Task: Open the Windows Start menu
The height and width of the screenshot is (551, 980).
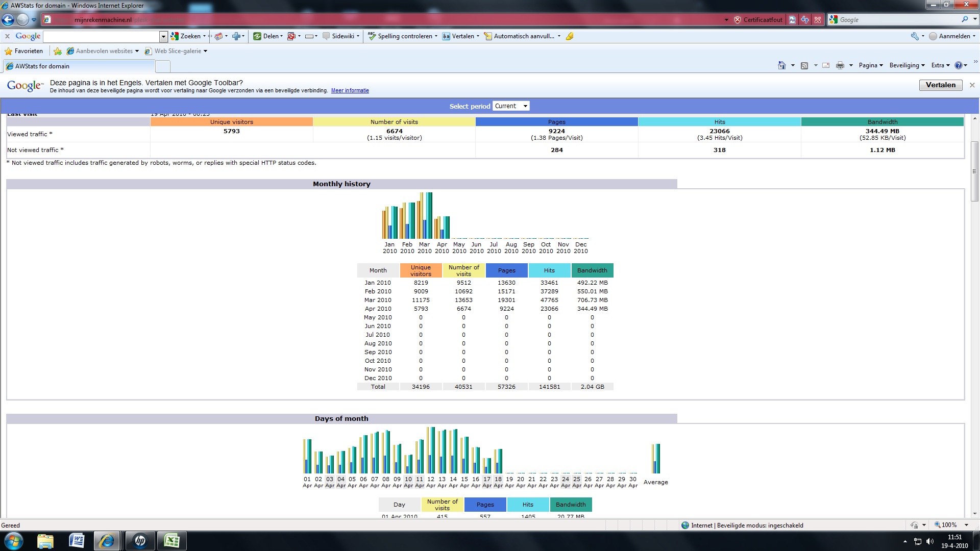Action: (x=14, y=541)
